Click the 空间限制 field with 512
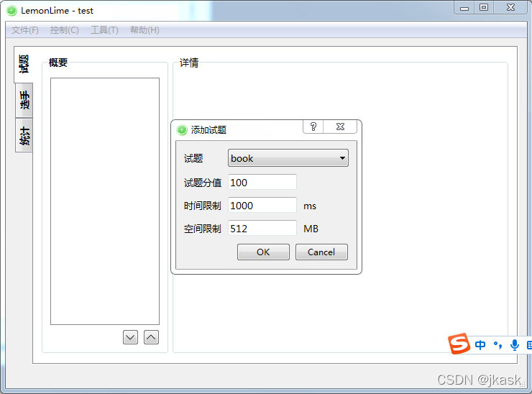This screenshot has width=532, height=394. [262, 229]
